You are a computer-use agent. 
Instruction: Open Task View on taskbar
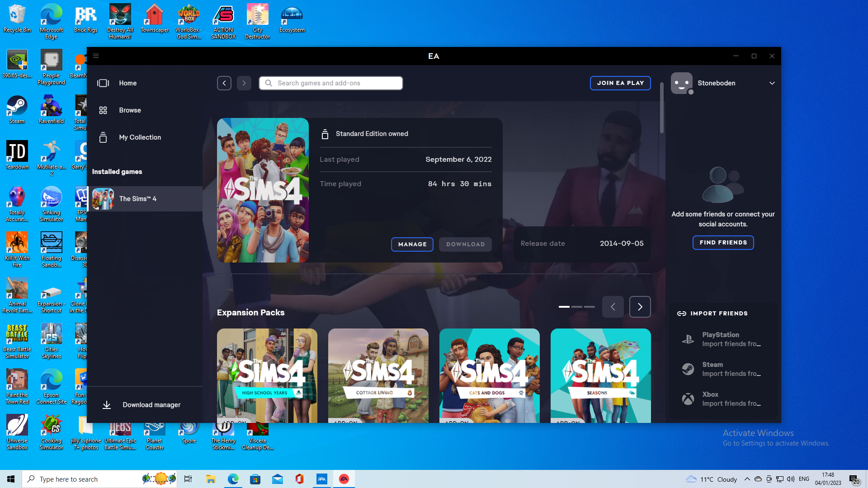click(188, 479)
